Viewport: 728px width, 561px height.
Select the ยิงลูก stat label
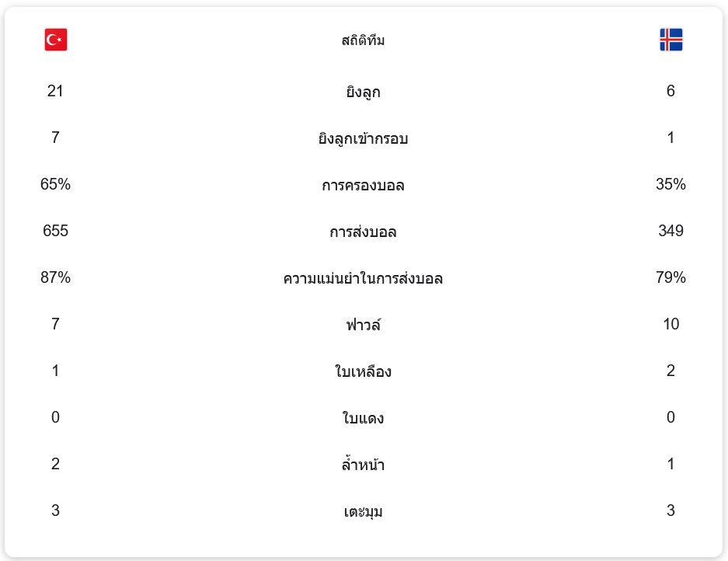tap(363, 92)
